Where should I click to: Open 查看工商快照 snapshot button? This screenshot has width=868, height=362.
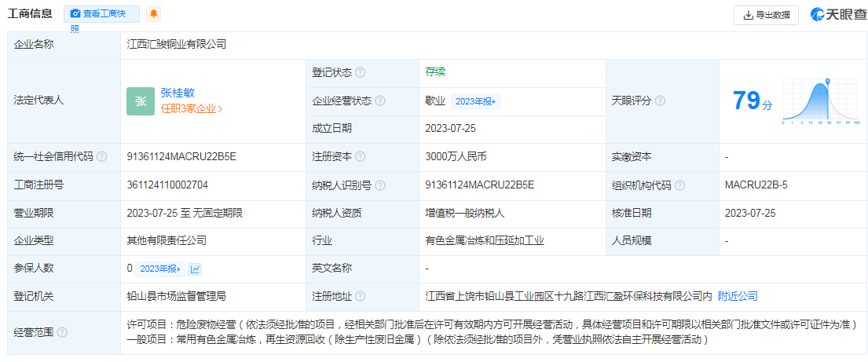(102, 14)
